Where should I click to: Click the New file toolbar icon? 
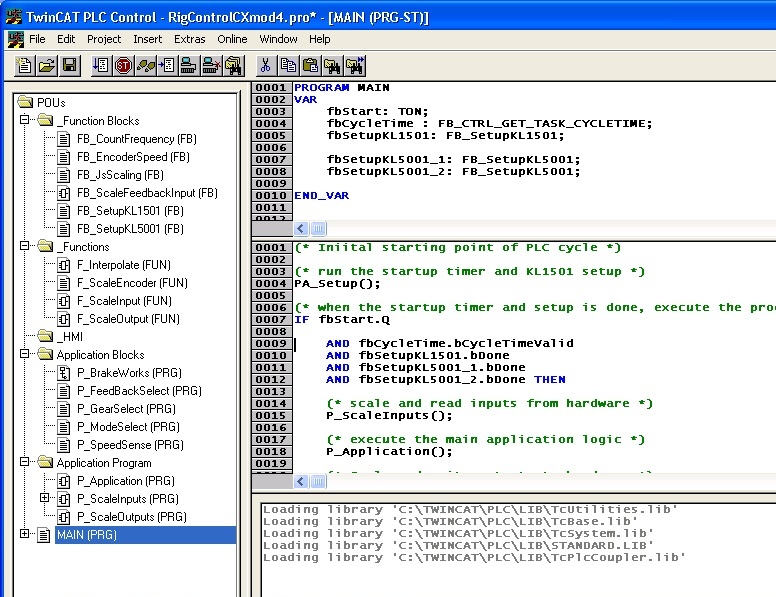click(24, 65)
